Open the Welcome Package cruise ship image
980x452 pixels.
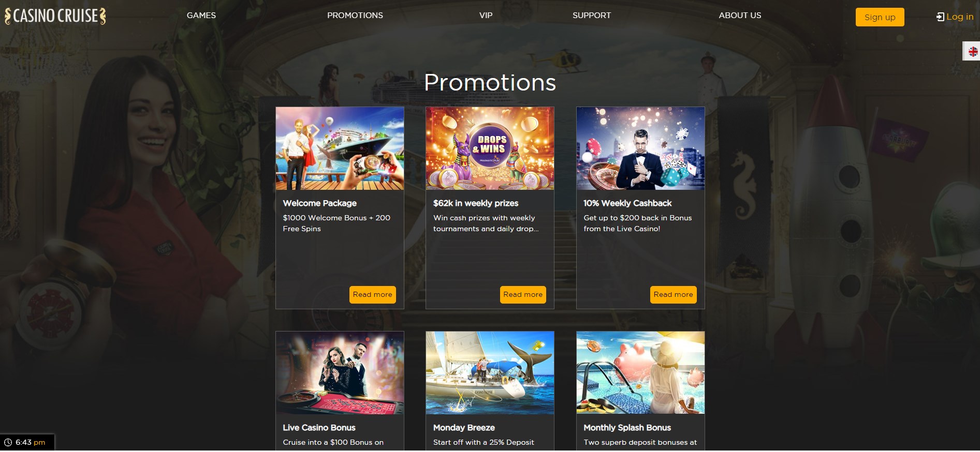pyautogui.click(x=340, y=148)
